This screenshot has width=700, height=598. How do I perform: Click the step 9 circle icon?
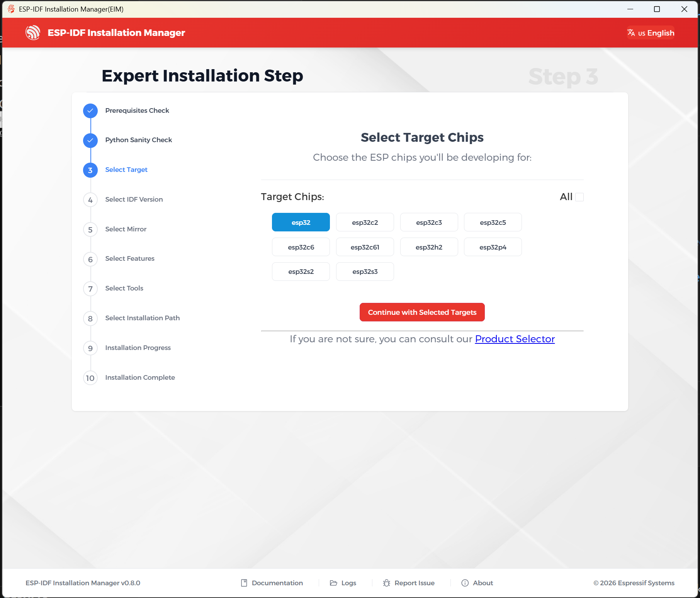tap(90, 348)
